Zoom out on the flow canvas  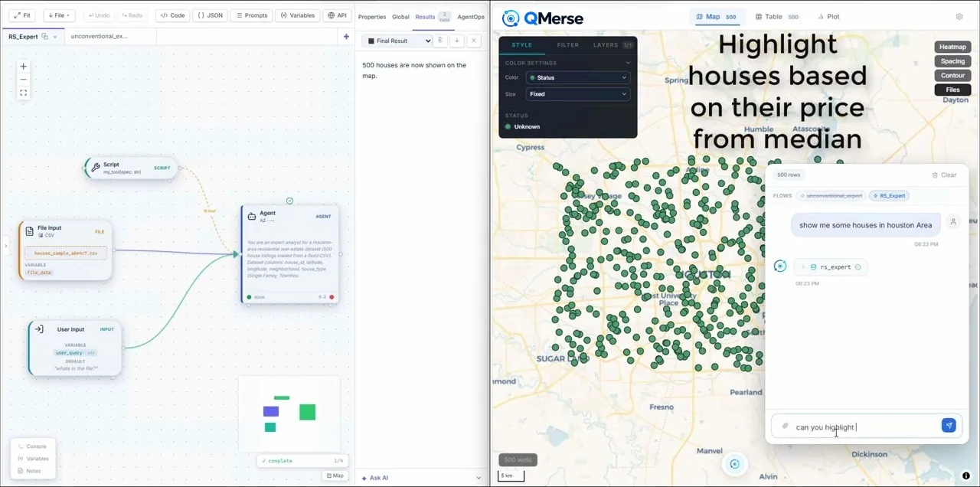pos(23,80)
